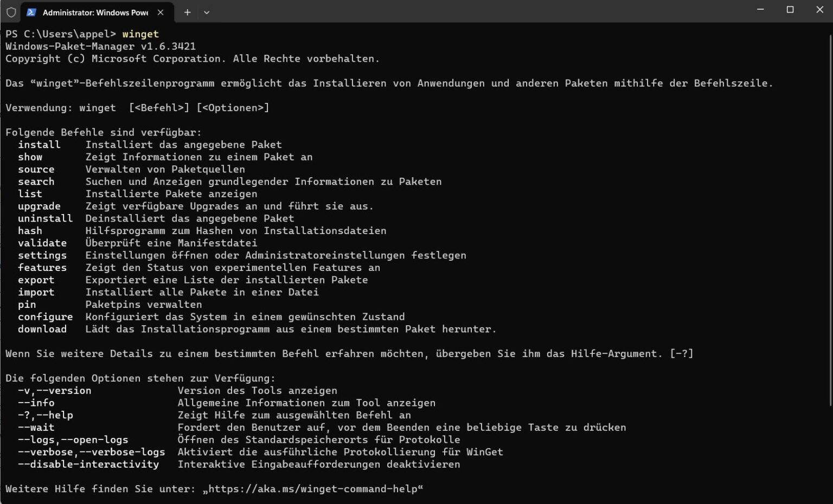Click the word 'upgrade' in the command list
This screenshot has height=504, width=833.
tap(39, 206)
